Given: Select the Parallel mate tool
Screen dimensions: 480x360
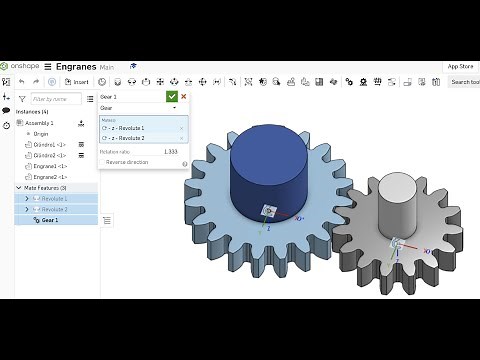Looking at the screenshot, I should 217,82.
